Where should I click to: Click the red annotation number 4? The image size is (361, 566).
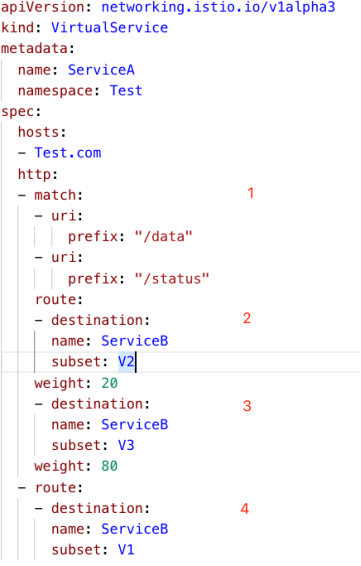(x=245, y=509)
